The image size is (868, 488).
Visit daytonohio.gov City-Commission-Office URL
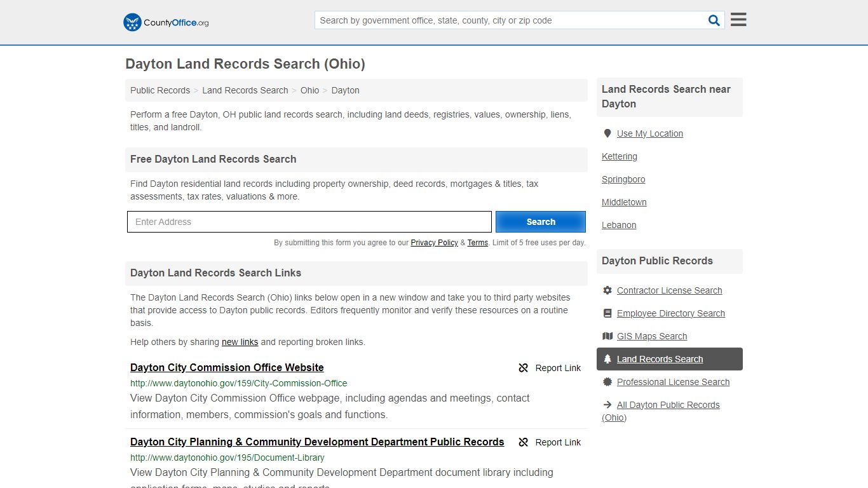pos(239,383)
